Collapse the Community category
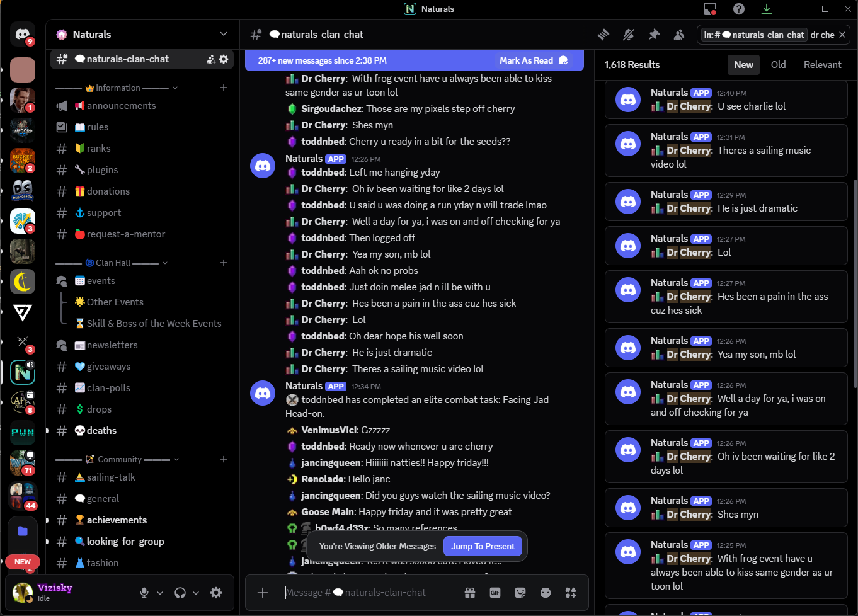858x616 pixels. [x=120, y=460]
